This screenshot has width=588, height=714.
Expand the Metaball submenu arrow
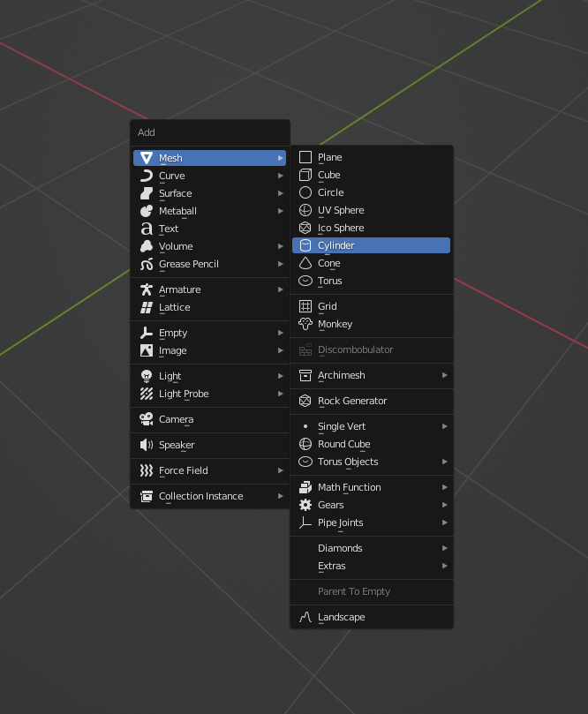pyautogui.click(x=281, y=211)
